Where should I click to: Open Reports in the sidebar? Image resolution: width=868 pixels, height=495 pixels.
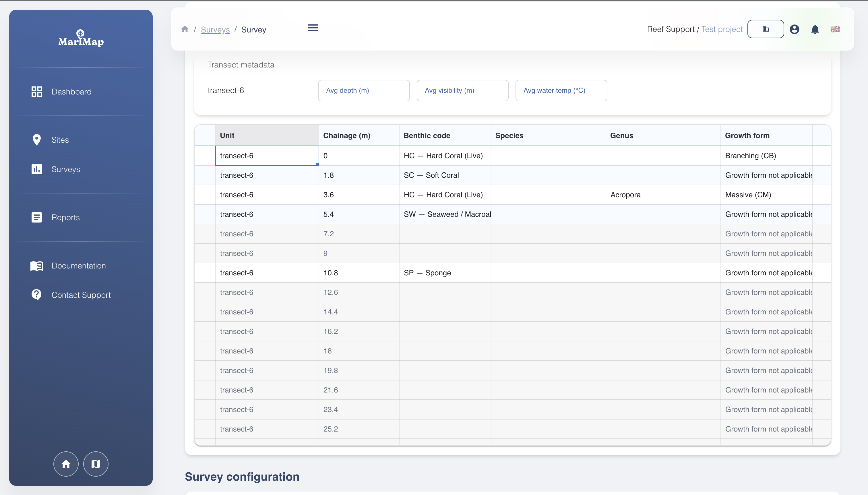point(66,218)
